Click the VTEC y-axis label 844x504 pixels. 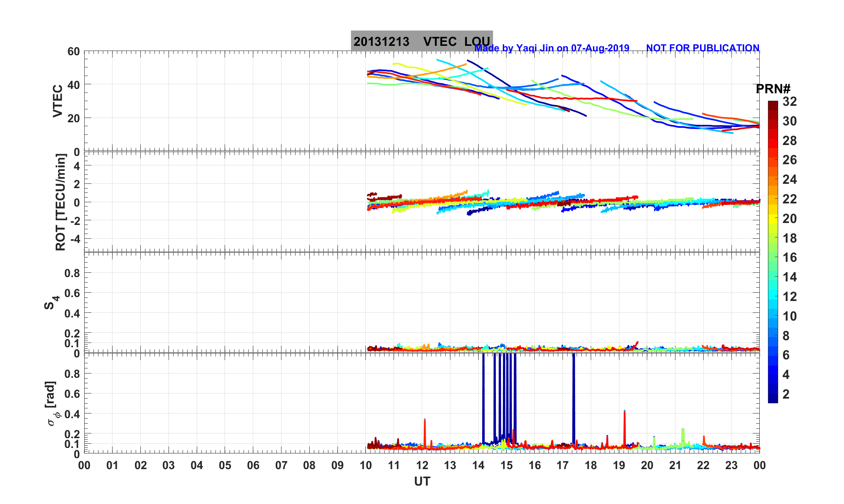tap(58, 101)
